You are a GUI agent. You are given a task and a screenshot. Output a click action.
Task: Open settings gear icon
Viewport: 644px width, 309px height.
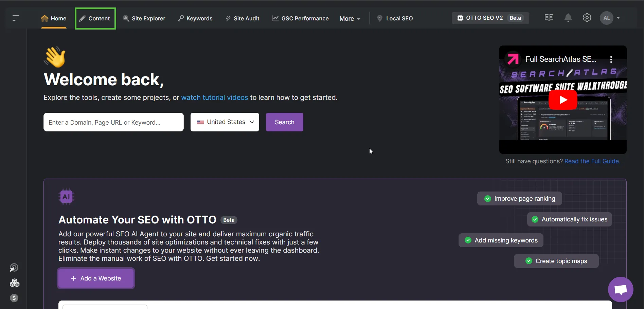(587, 18)
